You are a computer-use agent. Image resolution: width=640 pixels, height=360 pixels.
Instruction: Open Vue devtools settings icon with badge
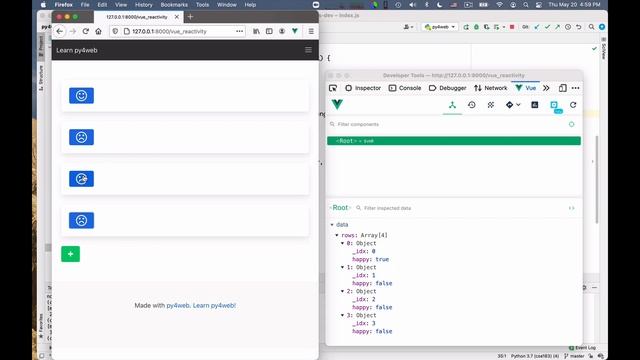pos(555,106)
